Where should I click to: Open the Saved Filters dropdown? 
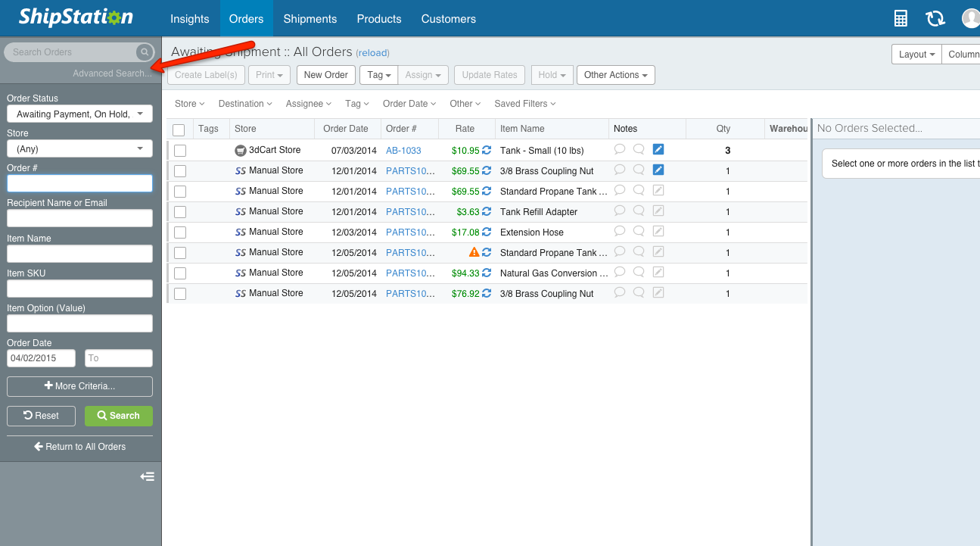coord(524,104)
